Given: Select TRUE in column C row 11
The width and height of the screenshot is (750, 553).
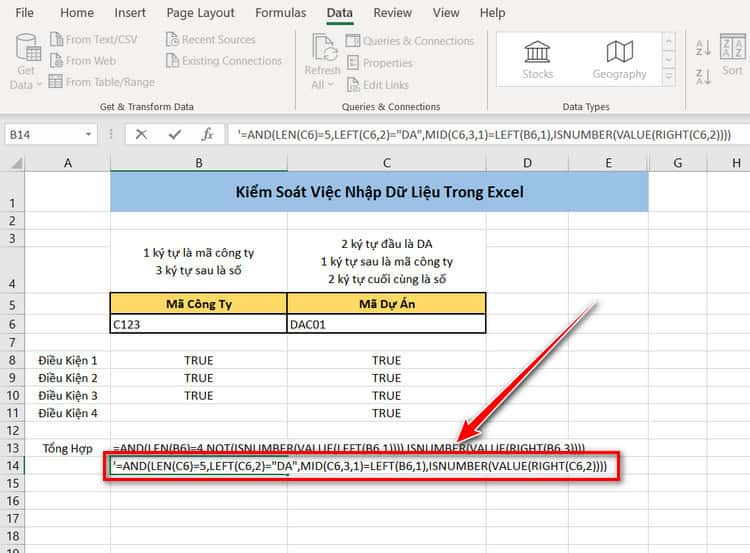Looking at the screenshot, I should 386,413.
